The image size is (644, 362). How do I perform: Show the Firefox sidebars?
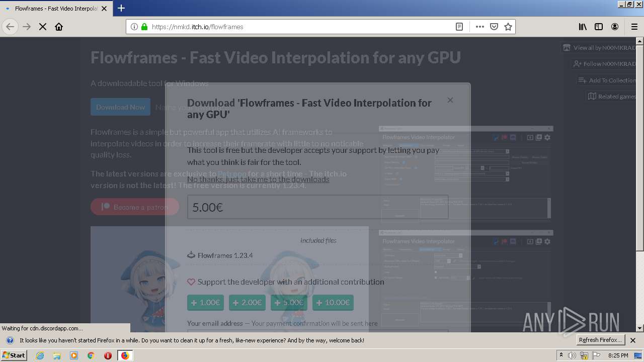coord(599,27)
